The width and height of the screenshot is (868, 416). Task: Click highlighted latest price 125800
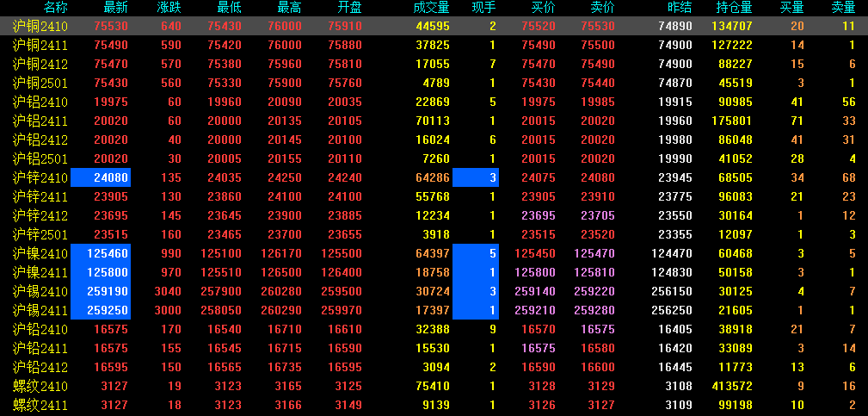coord(101,272)
